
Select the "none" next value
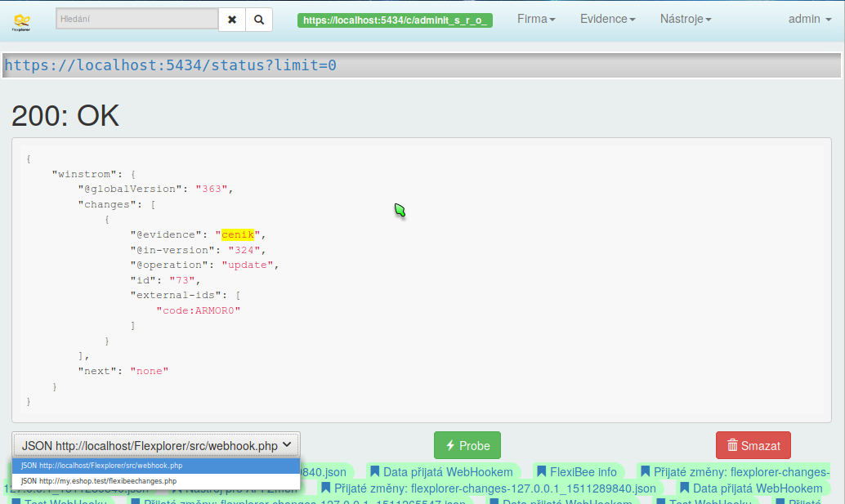[150, 371]
